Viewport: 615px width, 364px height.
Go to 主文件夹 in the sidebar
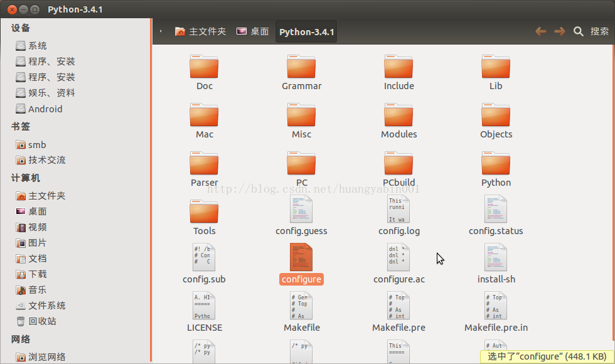pyautogui.click(x=41, y=196)
